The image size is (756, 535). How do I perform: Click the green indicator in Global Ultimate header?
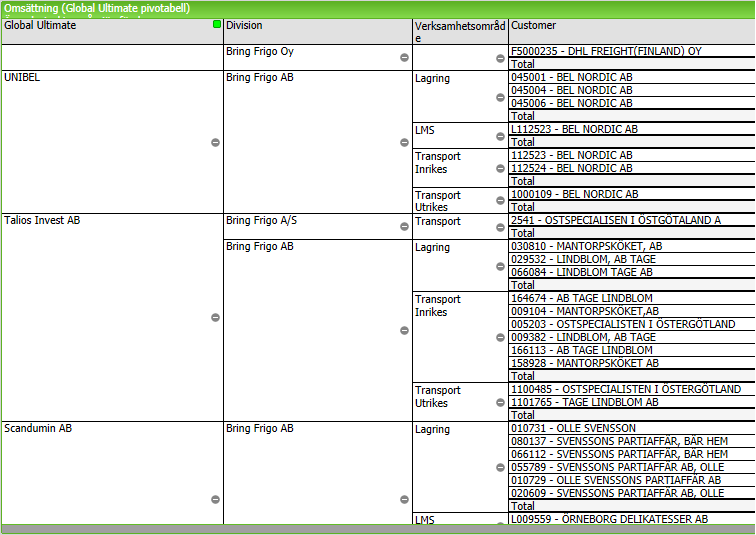click(217, 24)
